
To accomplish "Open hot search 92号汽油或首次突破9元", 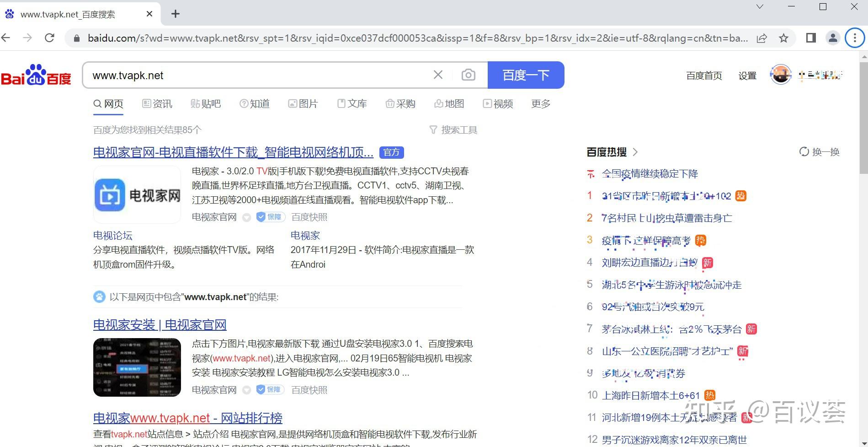I will click(x=653, y=307).
